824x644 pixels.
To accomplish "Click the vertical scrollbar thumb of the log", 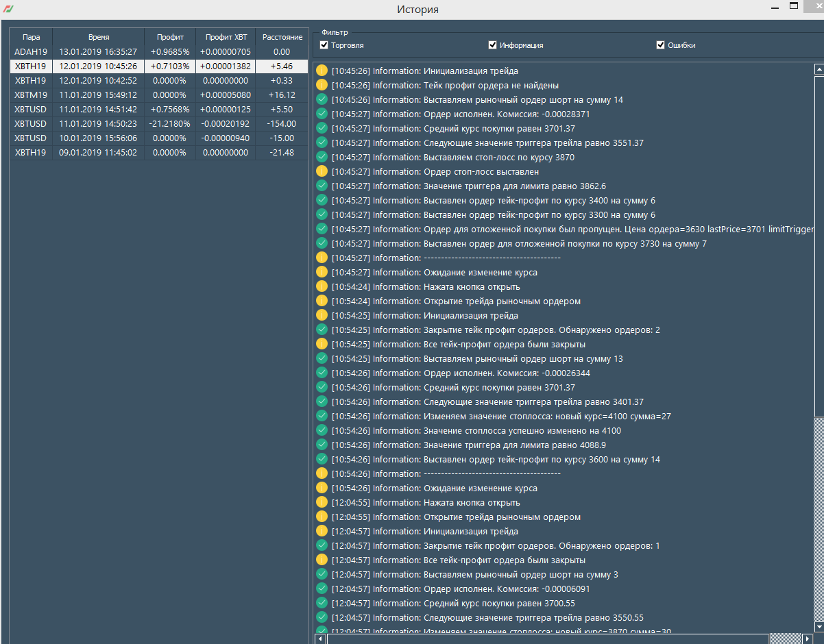I will click(x=819, y=240).
